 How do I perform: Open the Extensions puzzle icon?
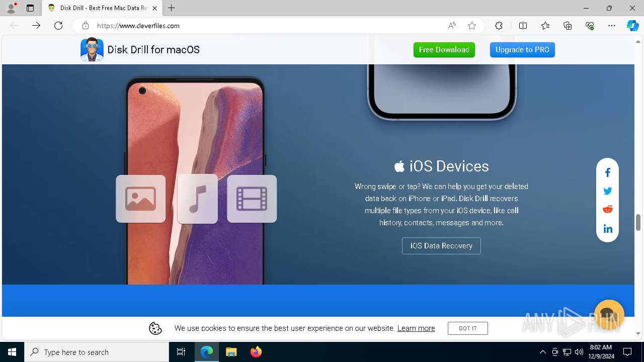tap(499, 26)
